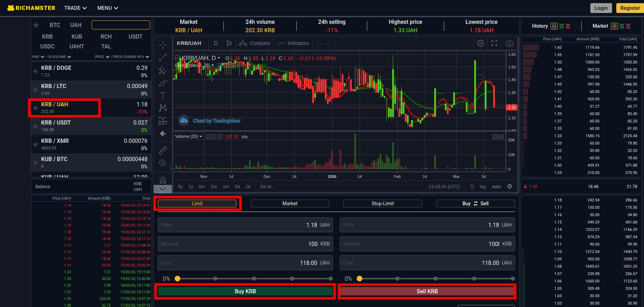Select the pattern drawing tool
Image resolution: width=644 pixels, height=307 pixels.
(163, 108)
